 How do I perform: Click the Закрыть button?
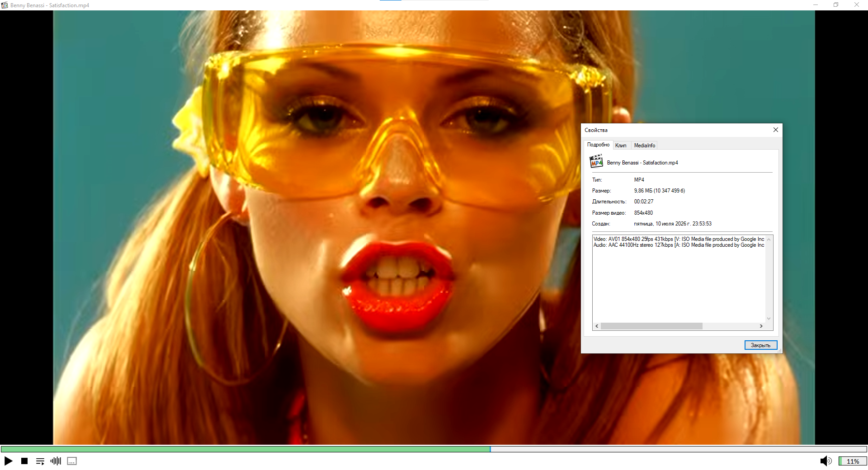point(761,345)
